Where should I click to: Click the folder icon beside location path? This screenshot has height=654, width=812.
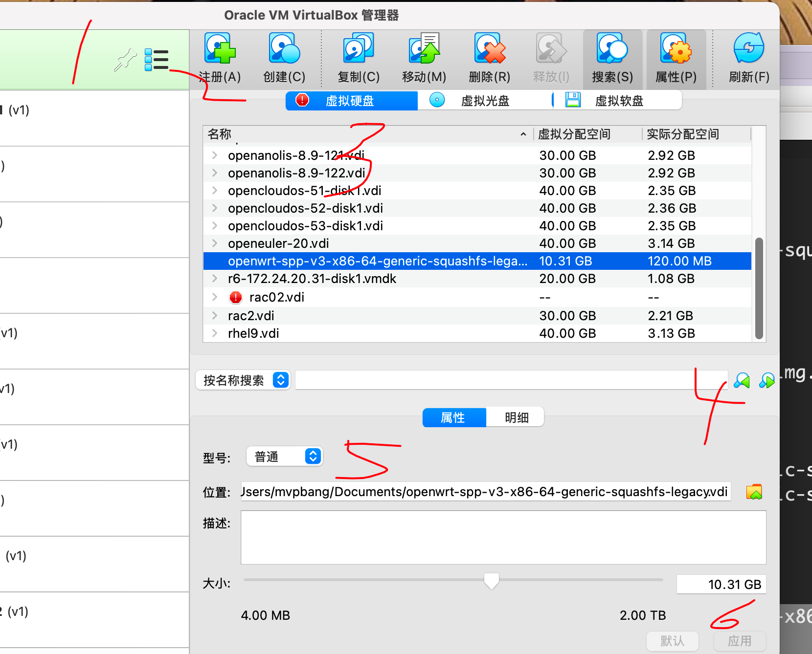tap(754, 492)
